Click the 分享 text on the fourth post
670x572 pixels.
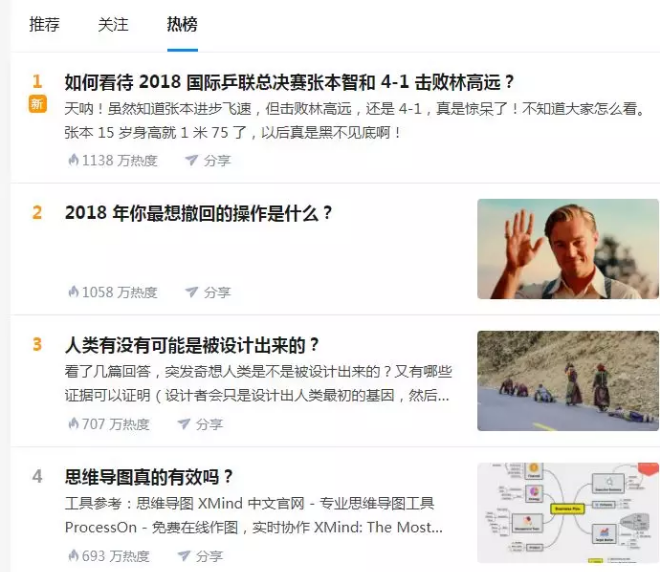tap(209, 556)
